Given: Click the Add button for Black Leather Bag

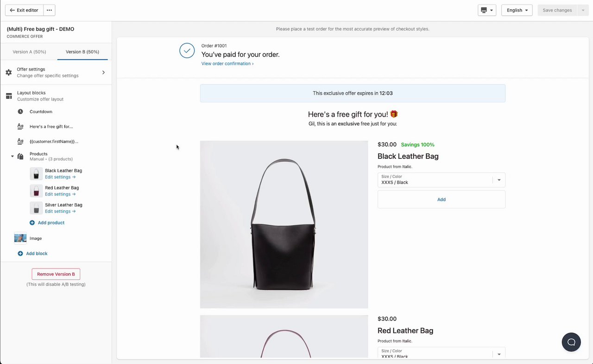Looking at the screenshot, I should 441,200.
